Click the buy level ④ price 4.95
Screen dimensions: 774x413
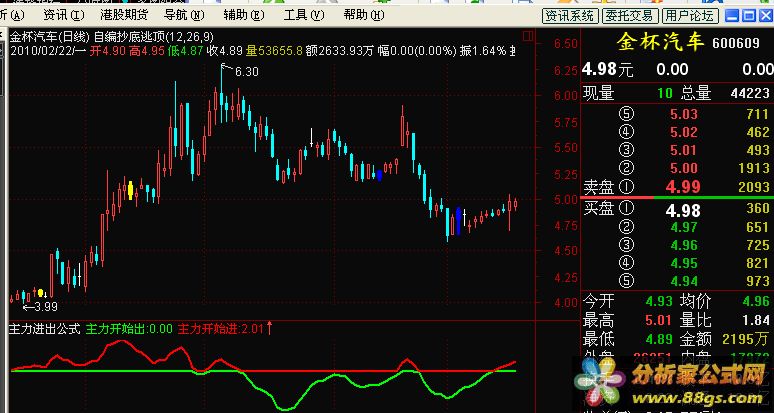click(x=684, y=263)
